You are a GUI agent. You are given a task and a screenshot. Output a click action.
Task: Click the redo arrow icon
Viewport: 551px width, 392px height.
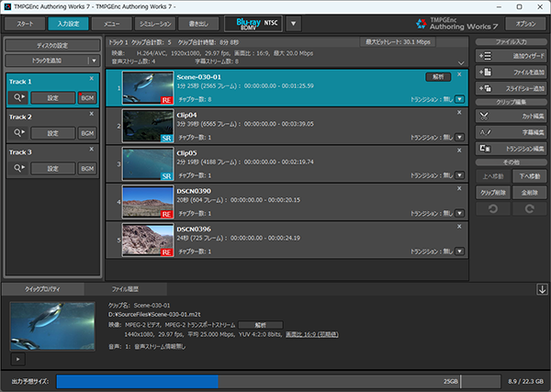[x=530, y=209]
